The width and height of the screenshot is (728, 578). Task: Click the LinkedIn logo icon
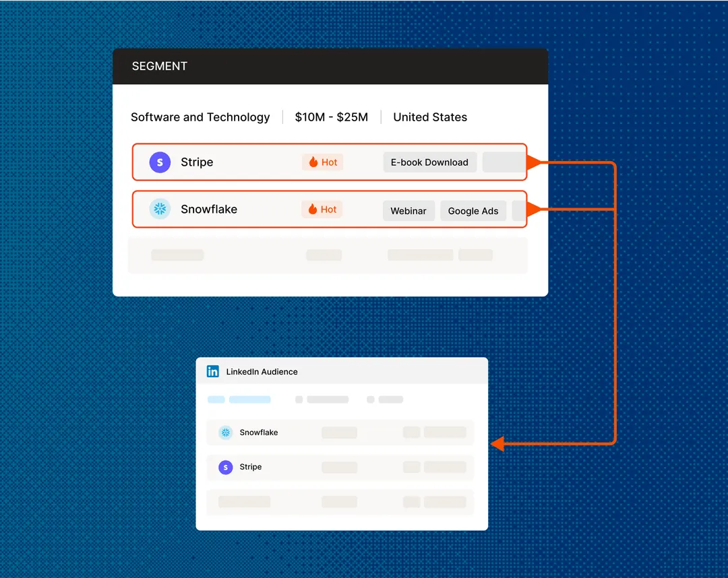coord(212,372)
